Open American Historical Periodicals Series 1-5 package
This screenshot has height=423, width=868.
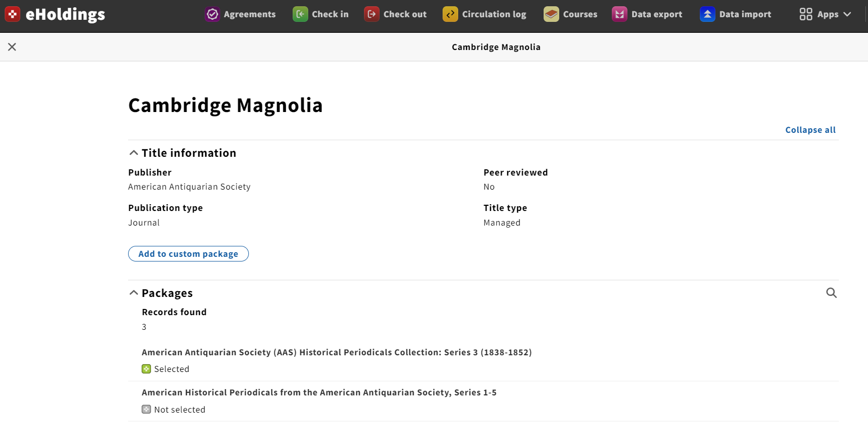319,392
